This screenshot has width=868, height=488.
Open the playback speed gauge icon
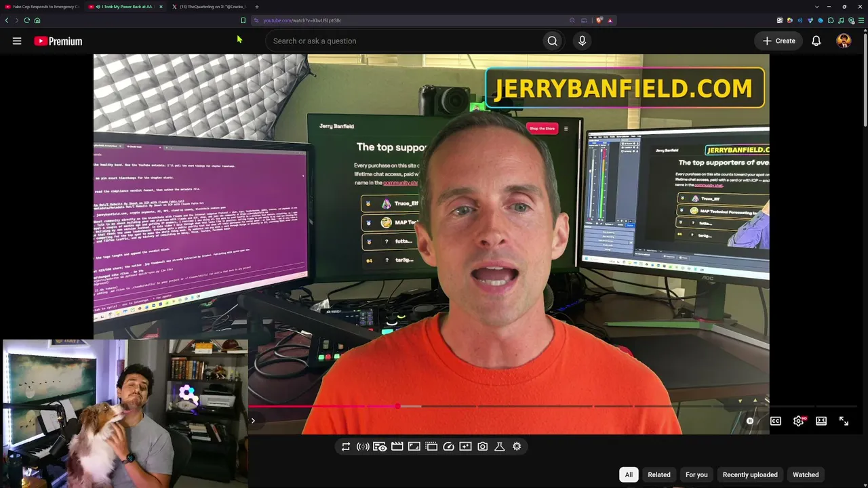point(448,446)
